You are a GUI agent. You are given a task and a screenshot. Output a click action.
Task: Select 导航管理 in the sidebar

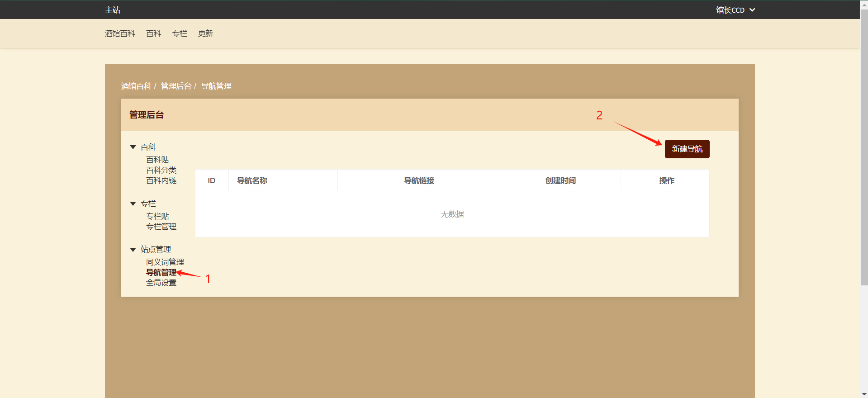coord(161,273)
